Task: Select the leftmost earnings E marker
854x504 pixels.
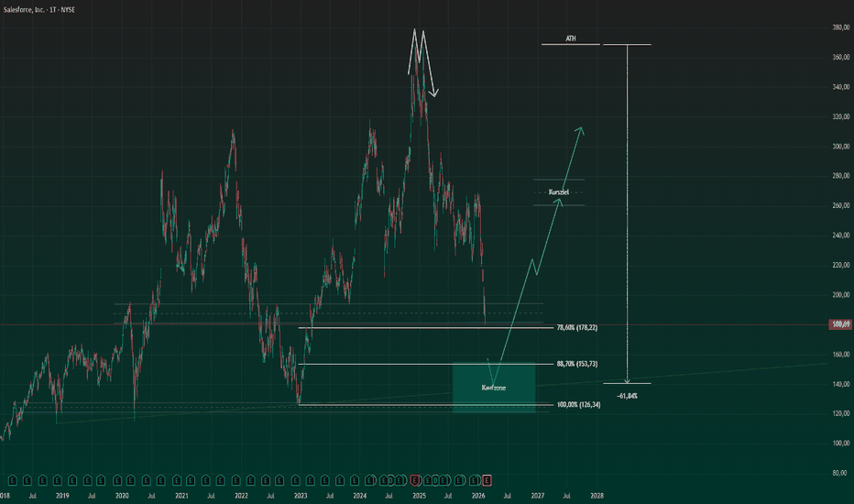Action: [12, 480]
